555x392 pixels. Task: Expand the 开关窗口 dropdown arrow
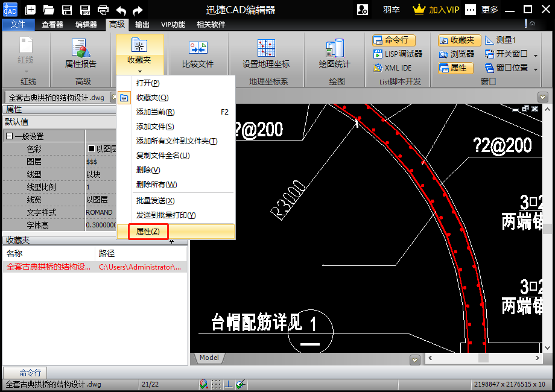click(x=536, y=55)
